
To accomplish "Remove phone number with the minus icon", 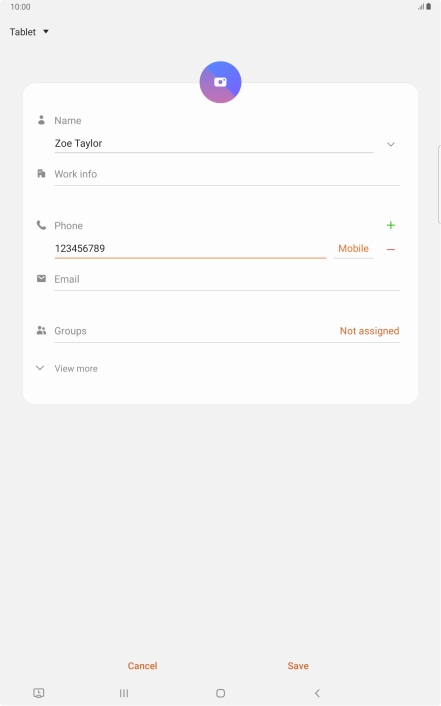I will [391, 249].
